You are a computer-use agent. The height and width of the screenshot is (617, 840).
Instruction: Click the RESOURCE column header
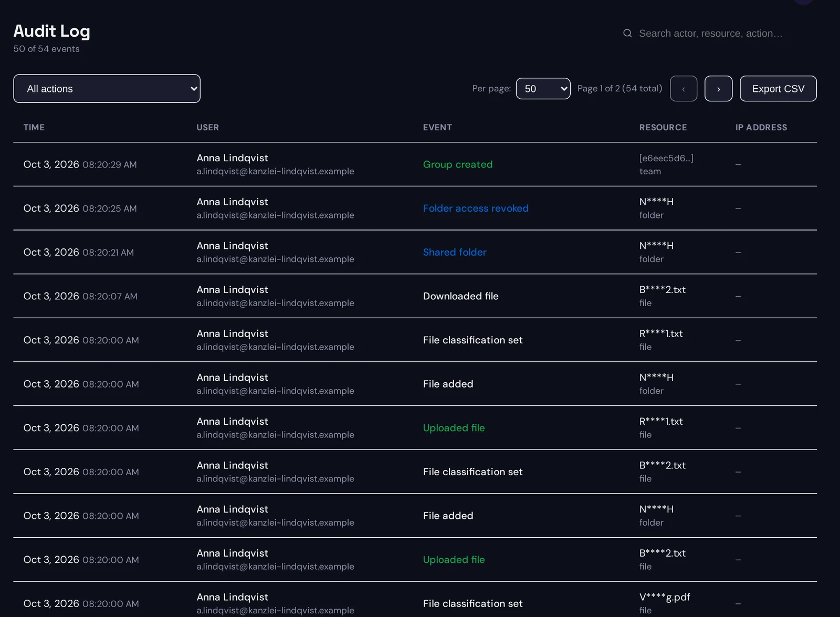click(663, 127)
